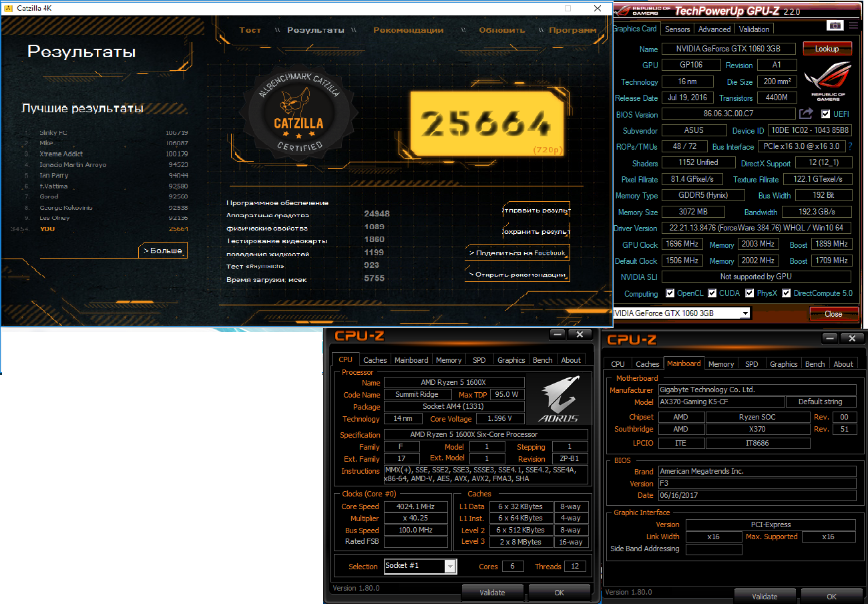Click the Отправить результат button
868x604 pixels.
(536, 210)
